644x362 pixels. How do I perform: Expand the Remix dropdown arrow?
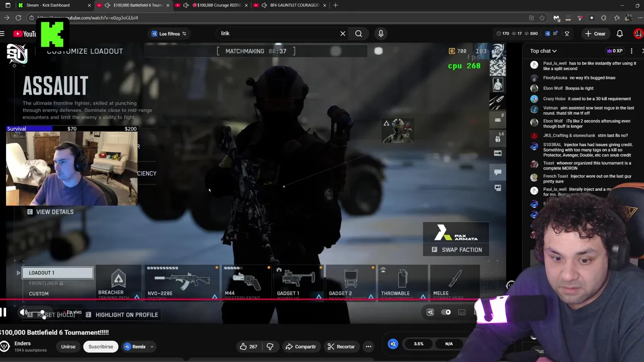click(151, 346)
